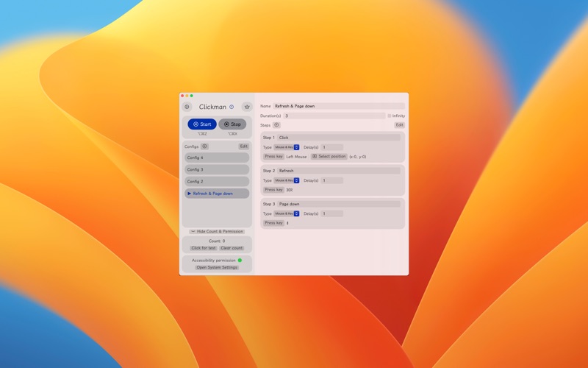This screenshot has width=588, height=368.
Task: Click the Stop button
Action: [x=232, y=124]
